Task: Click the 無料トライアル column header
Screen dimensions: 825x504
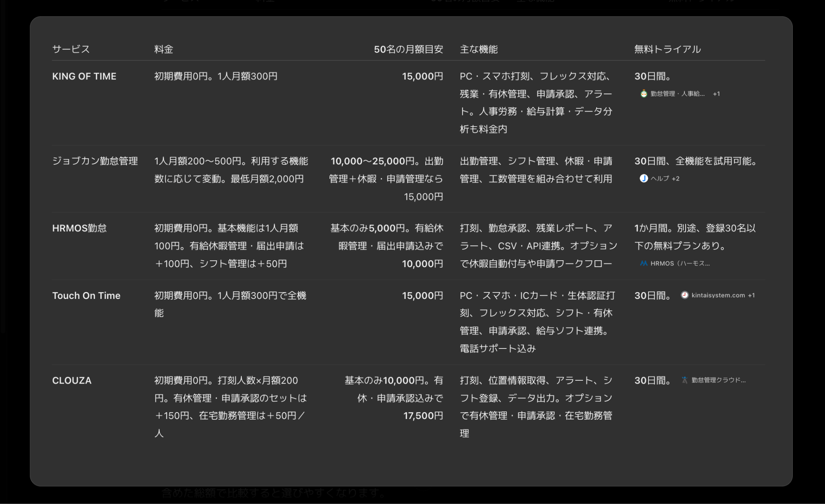Action: tap(667, 49)
